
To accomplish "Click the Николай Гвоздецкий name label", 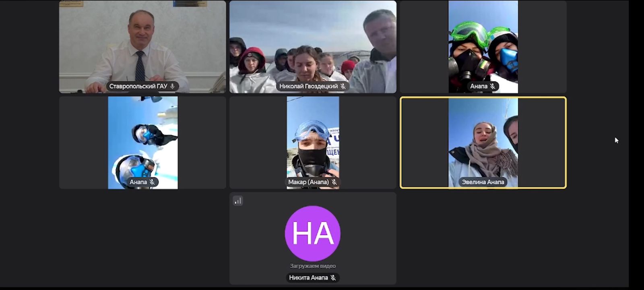I will pos(308,86).
